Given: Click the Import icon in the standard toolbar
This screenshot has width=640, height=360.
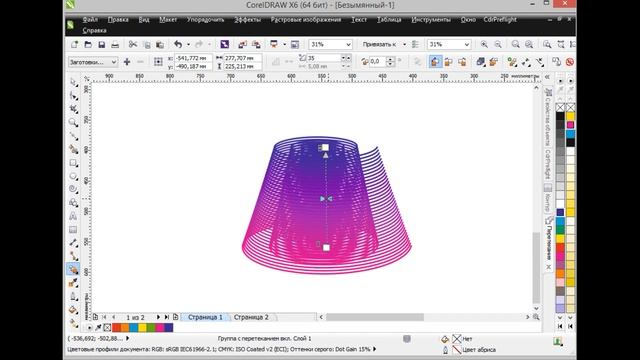Looking at the screenshot, I should click(242, 44).
